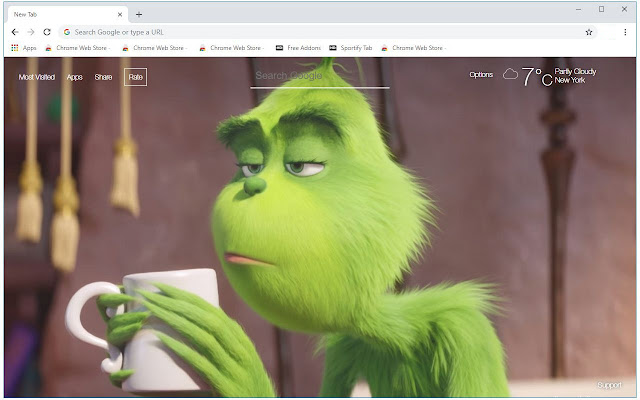Go back with the browser back arrow
This screenshot has height=400, width=640.
click(15, 32)
